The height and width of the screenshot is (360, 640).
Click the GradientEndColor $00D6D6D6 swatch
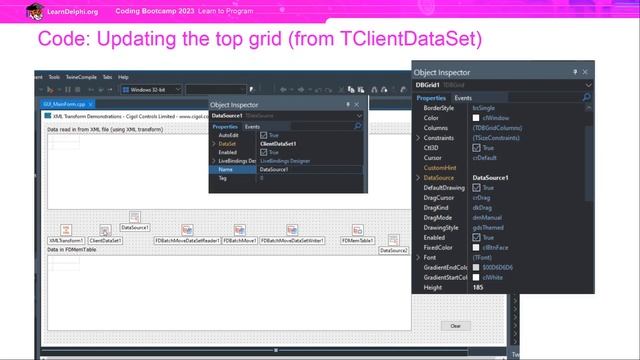pos(476,267)
